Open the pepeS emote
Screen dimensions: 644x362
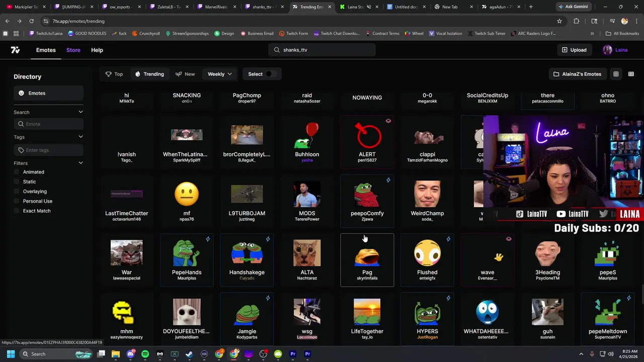pos(608,259)
